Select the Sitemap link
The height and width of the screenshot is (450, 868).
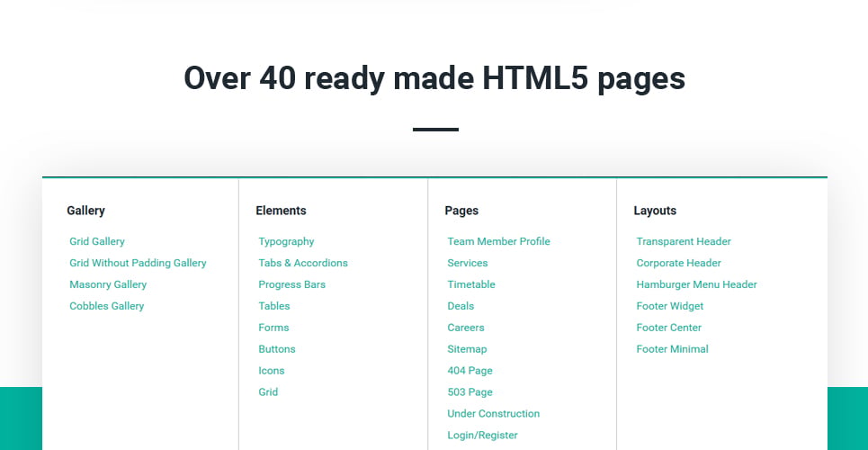(x=467, y=350)
